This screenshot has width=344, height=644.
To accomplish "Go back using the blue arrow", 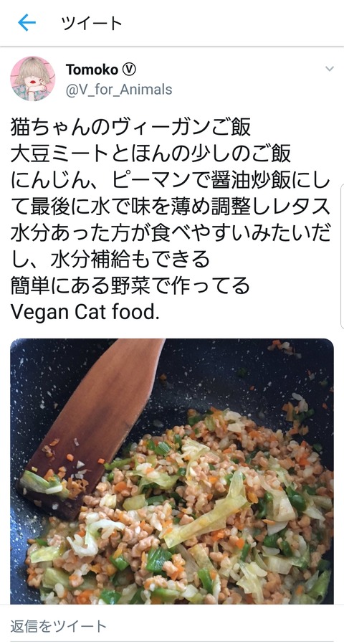I will 27,23.
